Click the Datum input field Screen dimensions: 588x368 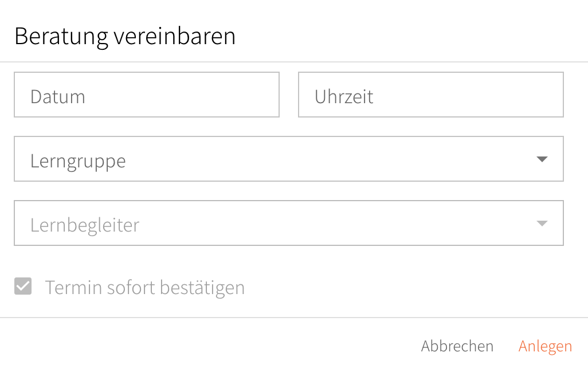[x=146, y=95]
